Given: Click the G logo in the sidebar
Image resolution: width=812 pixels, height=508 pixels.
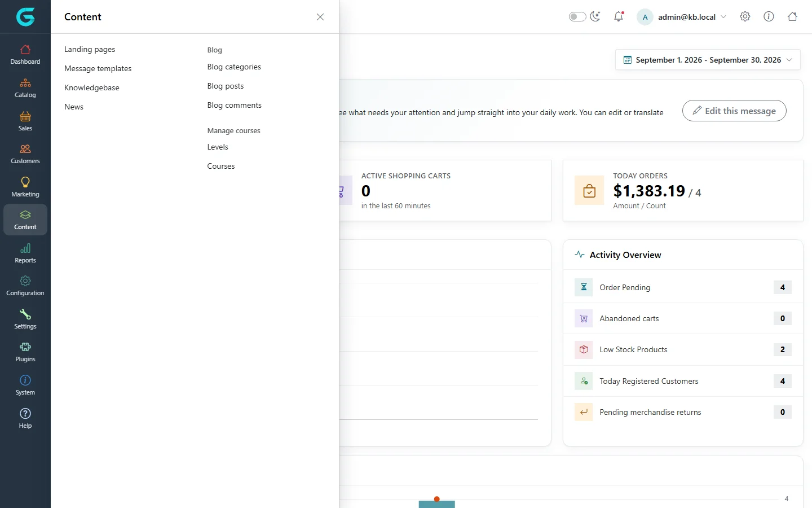Looking at the screenshot, I should [25, 17].
